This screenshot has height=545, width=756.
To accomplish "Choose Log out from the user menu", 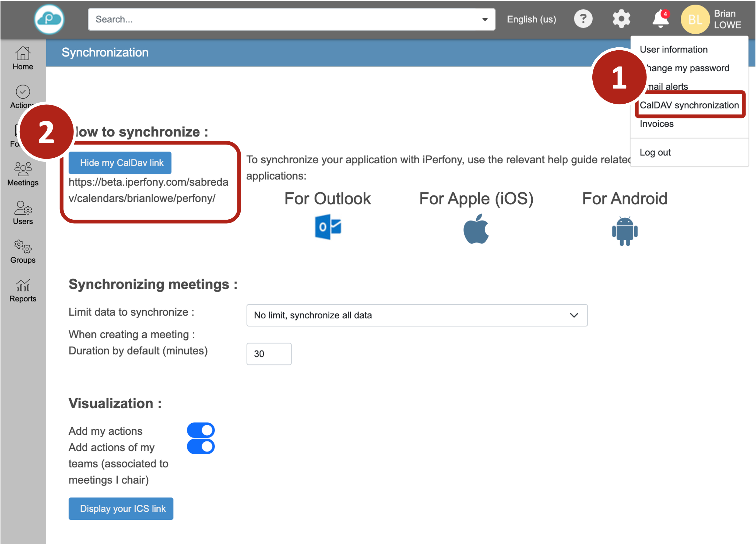I will (655, 152).
